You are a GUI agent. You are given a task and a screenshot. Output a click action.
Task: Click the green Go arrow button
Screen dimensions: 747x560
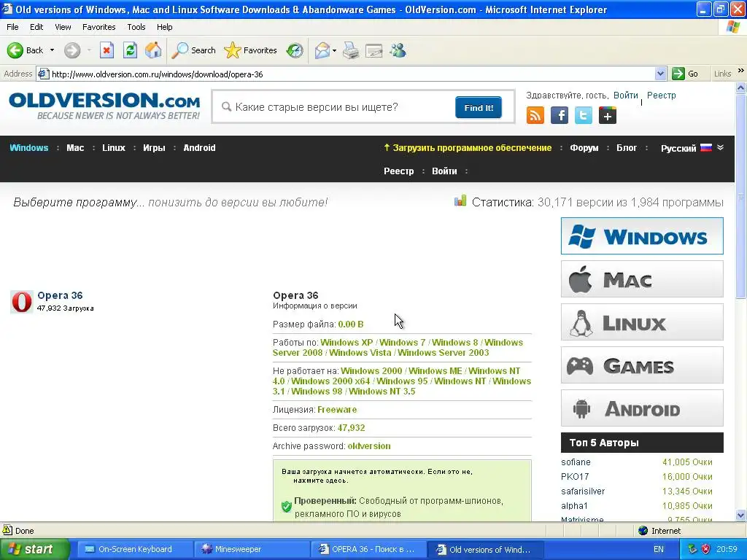678,74
